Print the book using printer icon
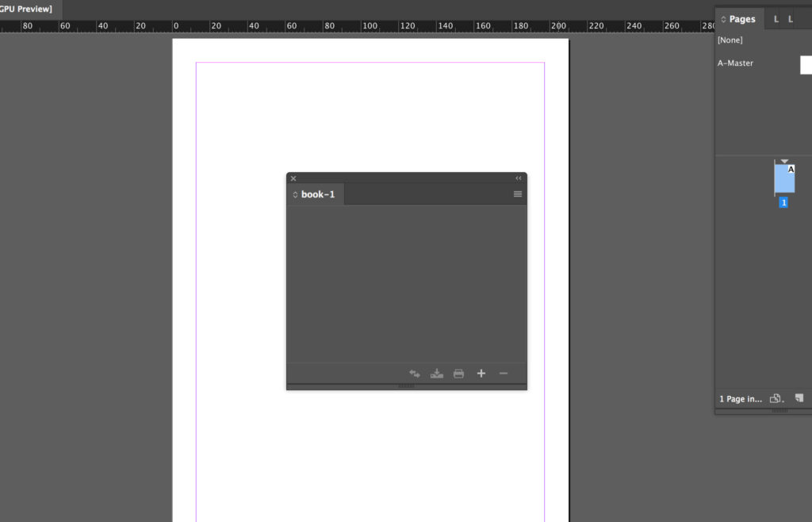The width and height of the screenshot is (812, 522). click(459, 374)
